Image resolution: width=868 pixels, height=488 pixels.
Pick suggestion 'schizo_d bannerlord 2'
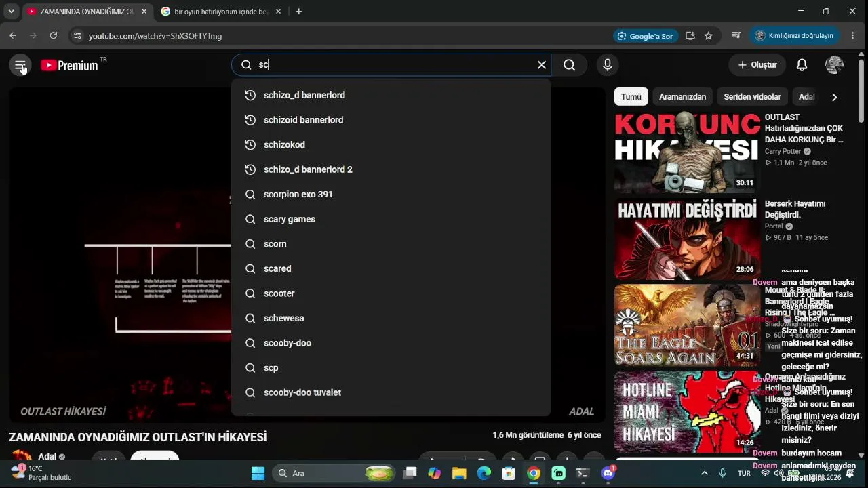coord(391,169)
